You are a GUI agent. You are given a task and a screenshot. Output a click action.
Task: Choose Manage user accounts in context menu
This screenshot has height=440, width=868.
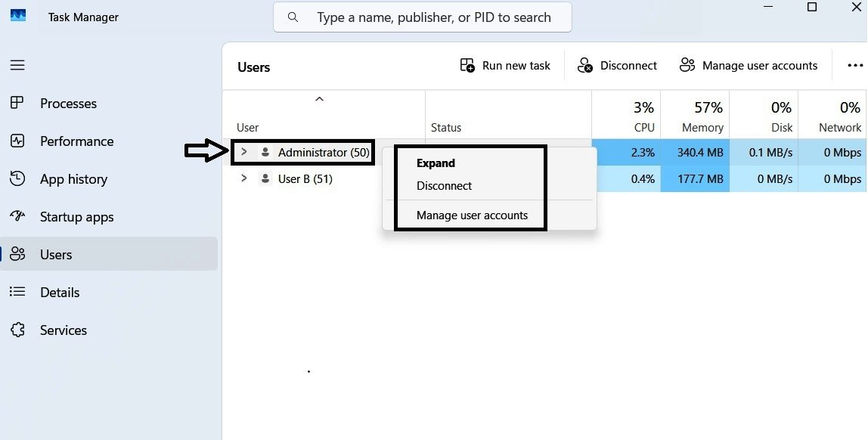473,215
